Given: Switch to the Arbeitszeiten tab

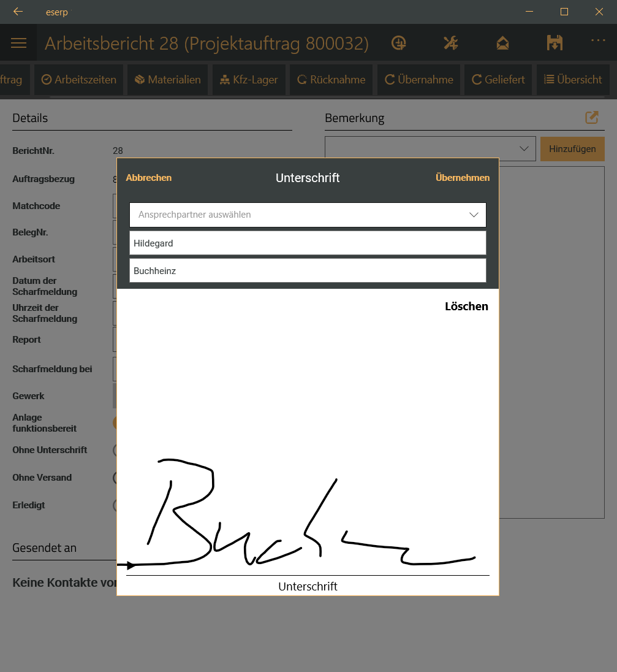Looking at the screenshot, I should (79, 80).
